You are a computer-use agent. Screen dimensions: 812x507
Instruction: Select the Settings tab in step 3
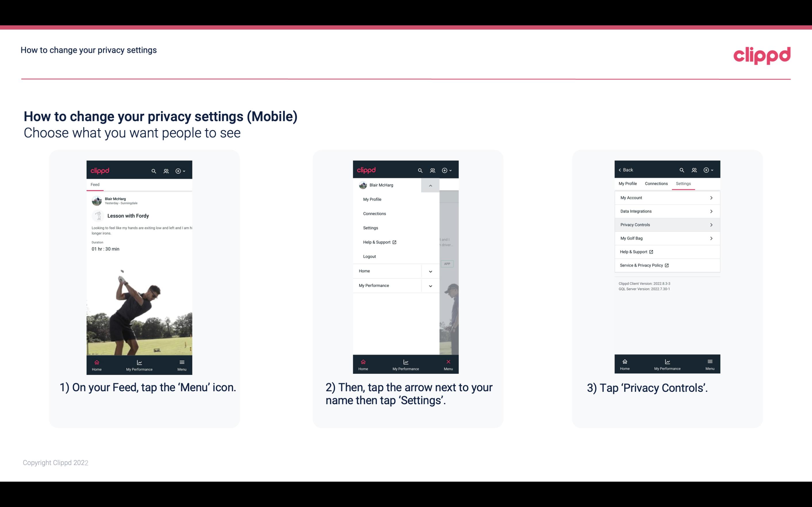click(683, 183)
